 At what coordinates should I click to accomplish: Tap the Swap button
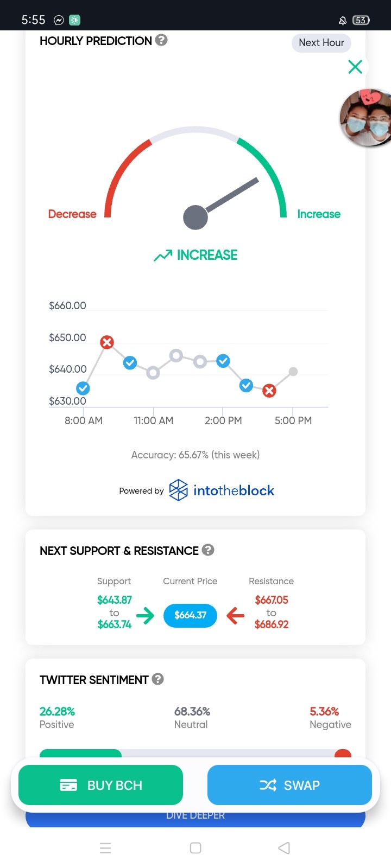click(x=289, y=785)
